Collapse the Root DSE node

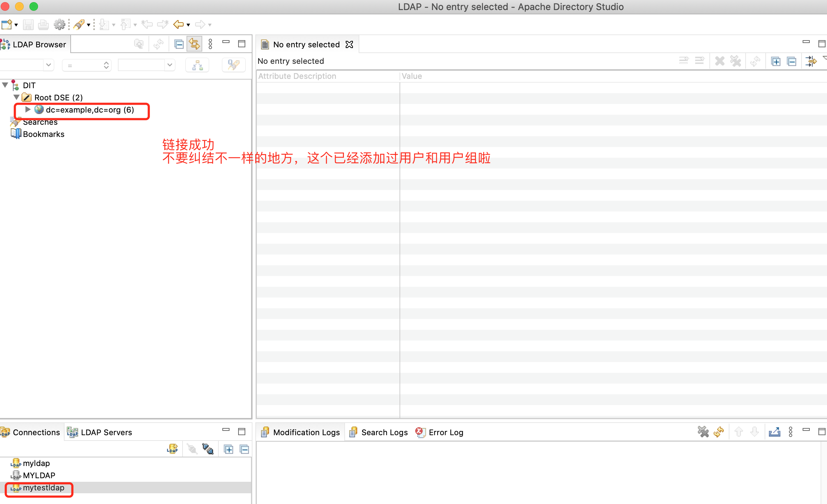(16, 97)
